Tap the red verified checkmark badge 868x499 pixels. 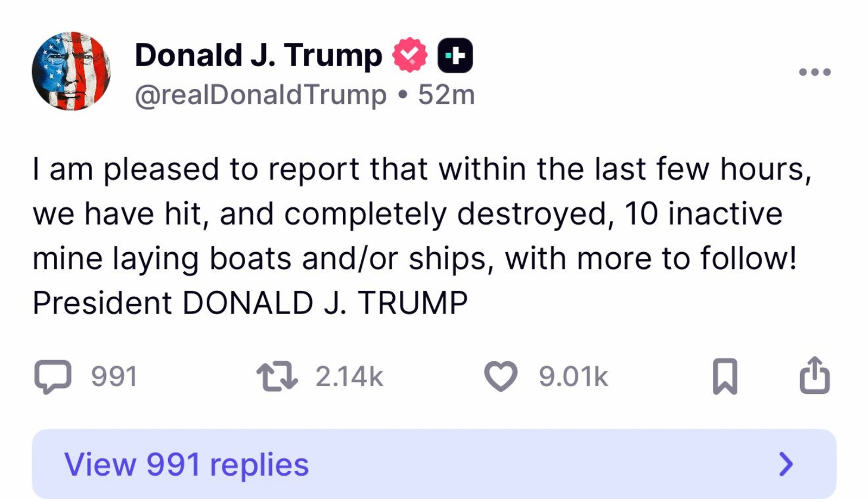pyautogui.click(x=410, y=55)
